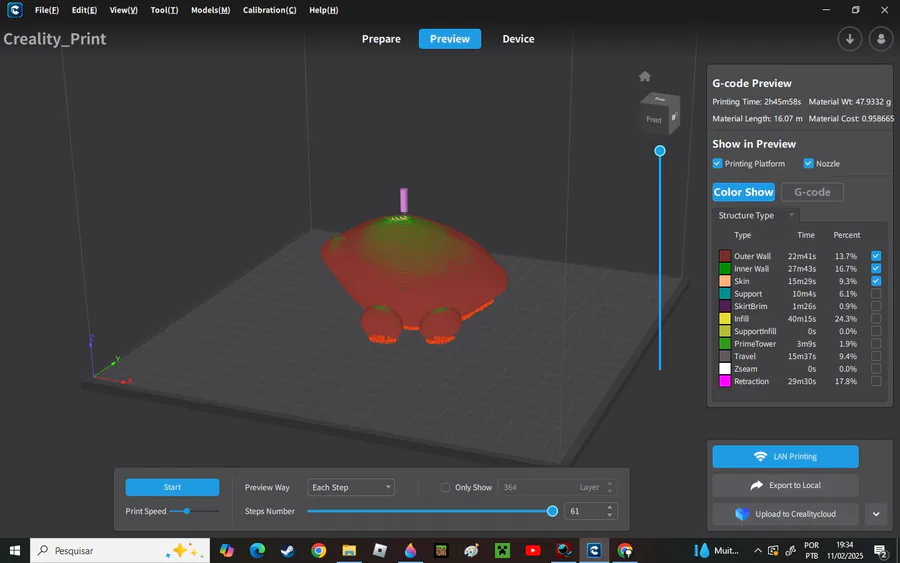Open the download icon at top right
The height and width of the screenshot is (563, 900).
click(x=849, y=39)
